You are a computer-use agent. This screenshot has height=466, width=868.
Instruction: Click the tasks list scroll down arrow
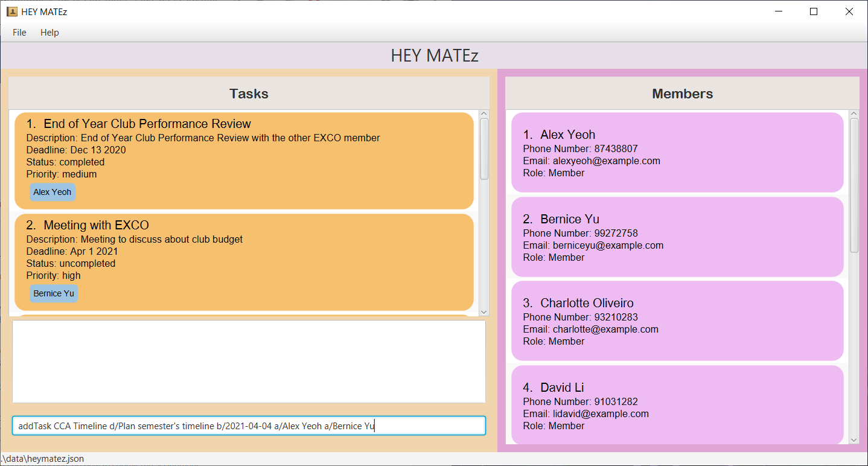point(484,311)
